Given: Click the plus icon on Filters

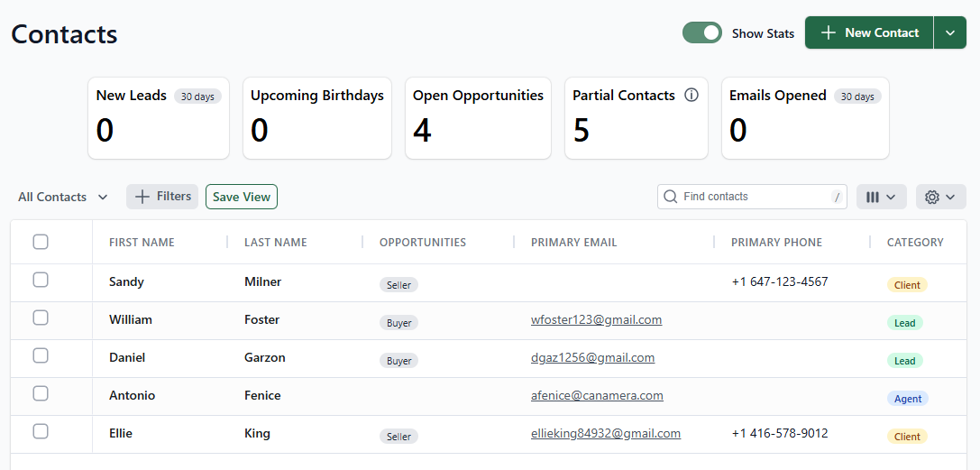Looking at the screenshot, I should 142,197.
